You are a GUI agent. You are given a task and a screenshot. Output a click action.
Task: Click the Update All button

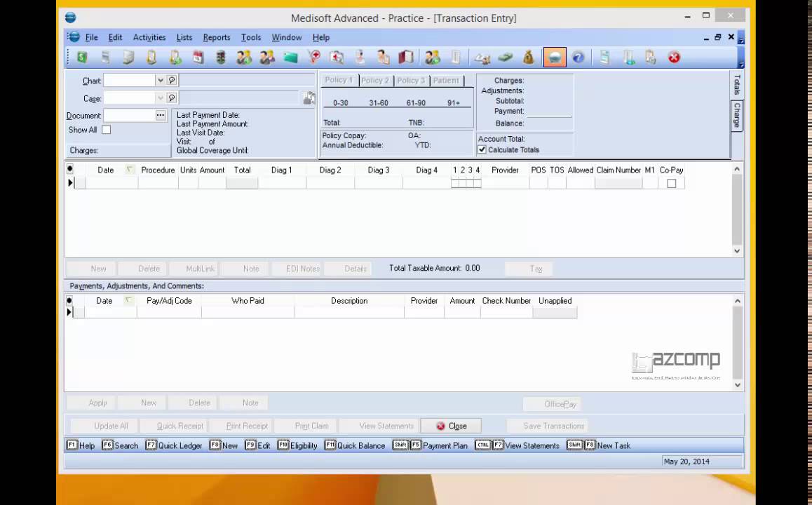(105, 426)
